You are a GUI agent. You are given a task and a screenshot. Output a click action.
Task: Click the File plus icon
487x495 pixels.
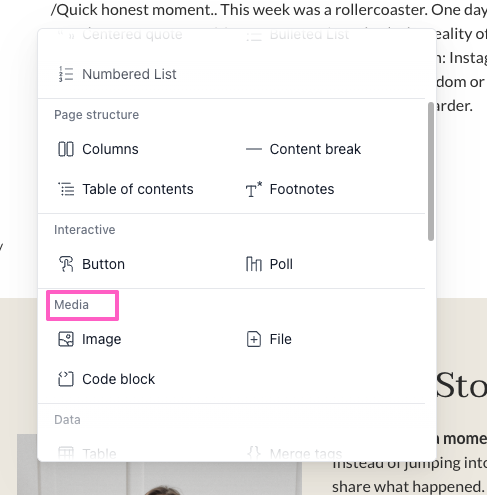[254, 339]
